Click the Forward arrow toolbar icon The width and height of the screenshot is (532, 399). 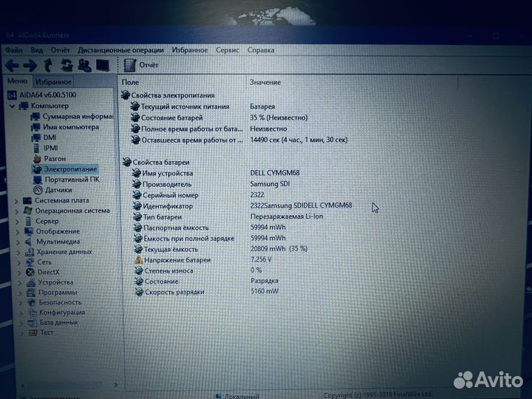[x=30, y=65]
